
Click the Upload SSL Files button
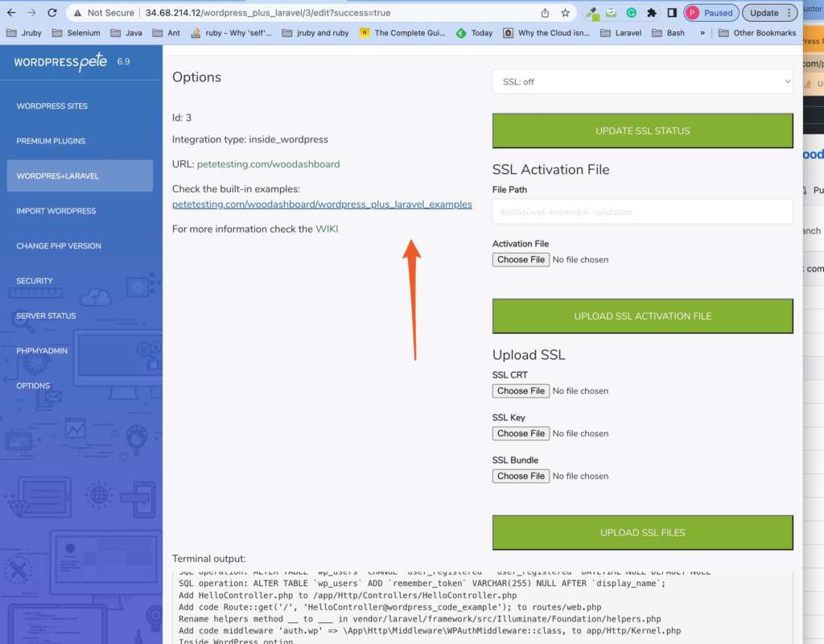point(642,532)
